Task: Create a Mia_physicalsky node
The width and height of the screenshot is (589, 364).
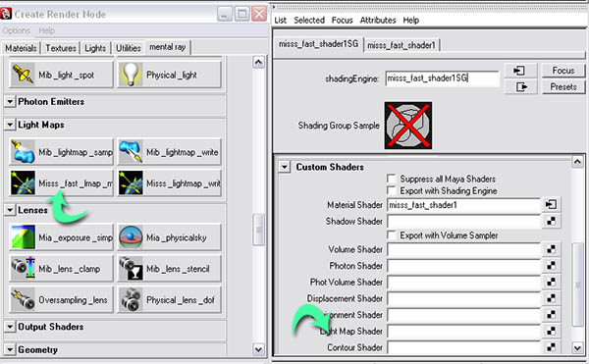Action: click(x=170, y=237)
